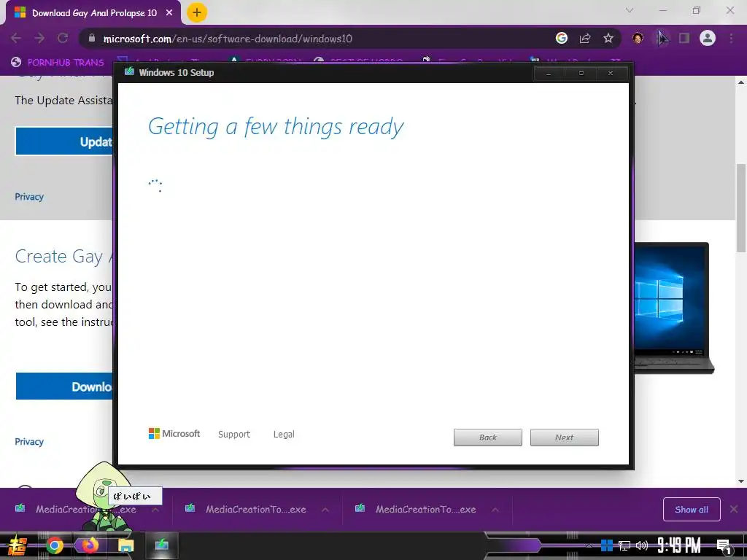The image size is (747, 560).
Task: Open the Legal link in the setup dialog
Action: [284, 435]
